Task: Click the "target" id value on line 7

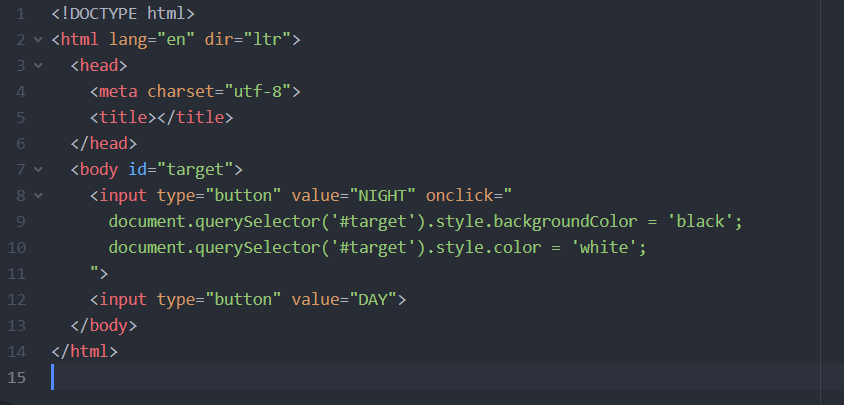Action: (x=195, y=169)
